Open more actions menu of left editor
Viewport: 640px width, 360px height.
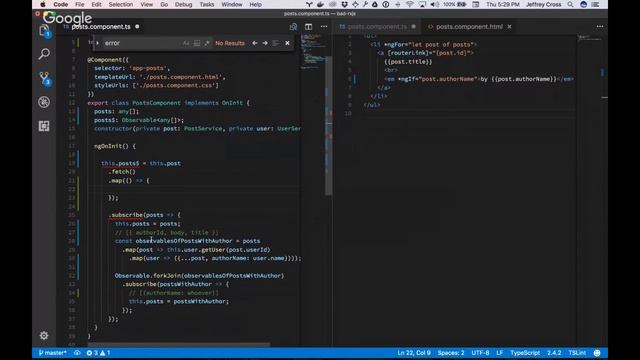(x=324, y=27)
